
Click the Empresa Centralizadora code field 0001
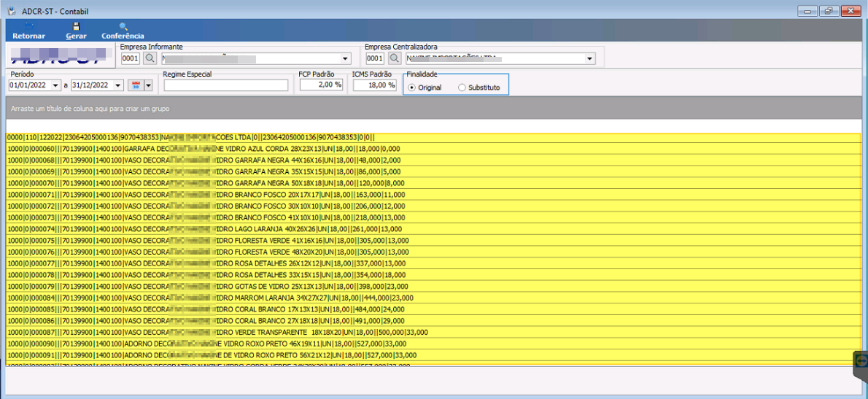[375, 58]
